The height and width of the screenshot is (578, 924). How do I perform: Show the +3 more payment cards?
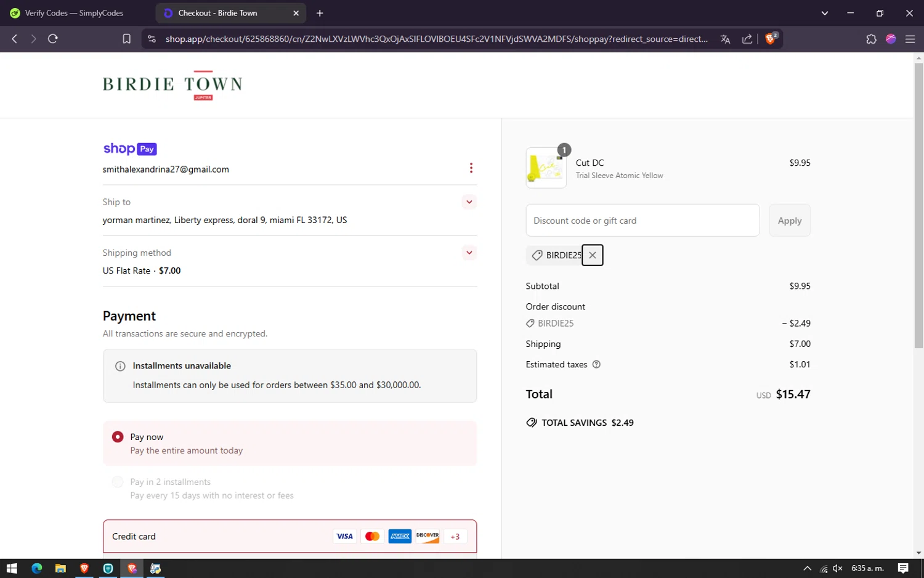(455, 536)
